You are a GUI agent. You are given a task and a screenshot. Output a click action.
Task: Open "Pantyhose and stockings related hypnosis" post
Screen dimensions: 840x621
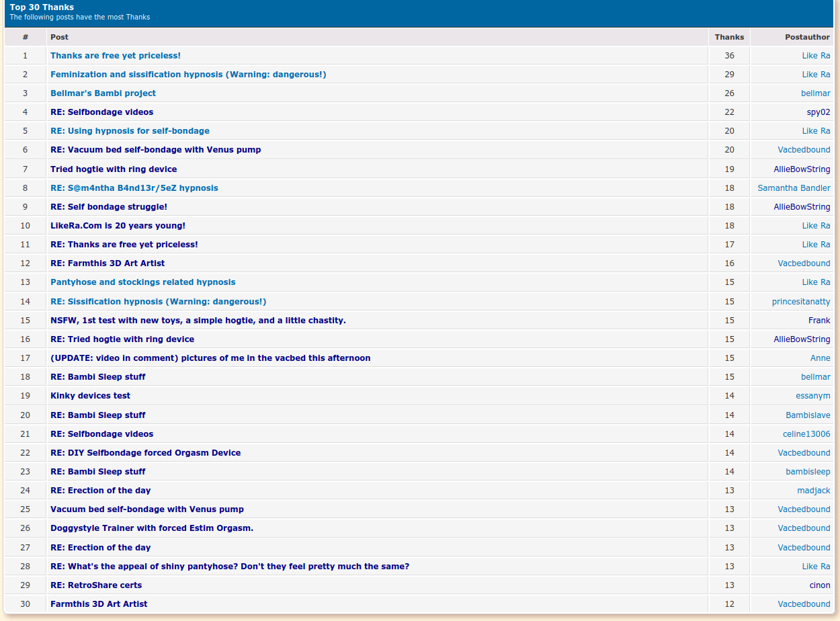point(142,282)
